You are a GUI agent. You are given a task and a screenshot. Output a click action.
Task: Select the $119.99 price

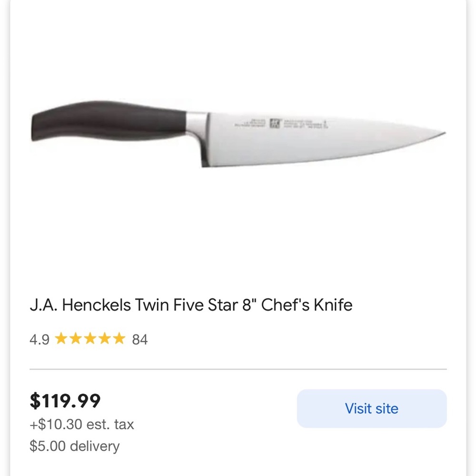pyautogui.click(x=65, y=401)
